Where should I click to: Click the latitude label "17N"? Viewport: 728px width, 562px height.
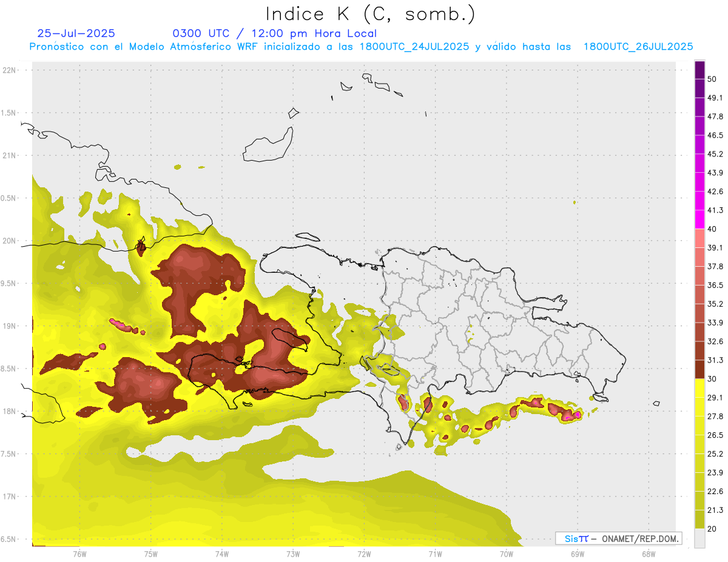9,497
